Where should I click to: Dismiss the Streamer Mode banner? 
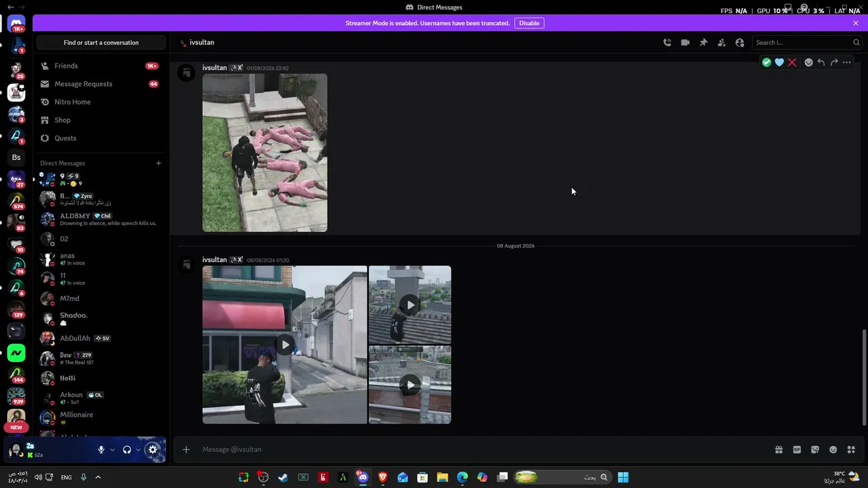[x=856, y=23]
